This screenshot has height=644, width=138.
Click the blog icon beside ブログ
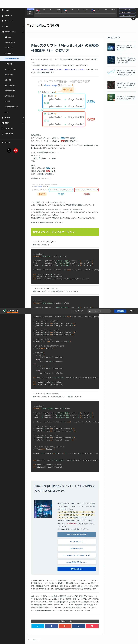pos(2,123)
